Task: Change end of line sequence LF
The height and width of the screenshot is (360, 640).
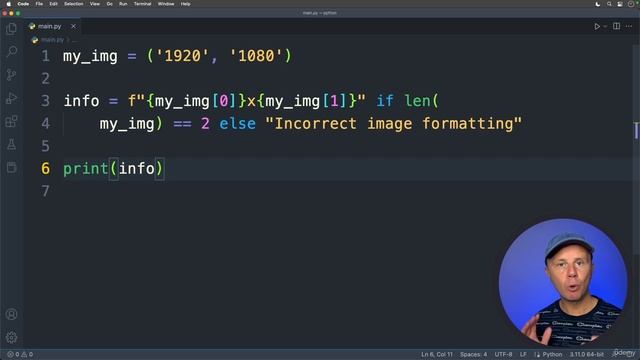Action: 523,354
